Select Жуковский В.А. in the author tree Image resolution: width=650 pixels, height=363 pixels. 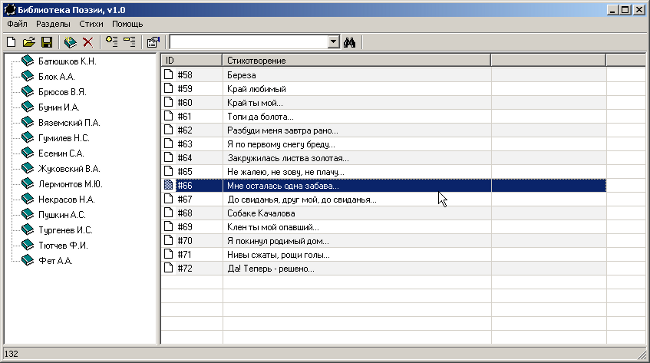(x=69, y=169)
